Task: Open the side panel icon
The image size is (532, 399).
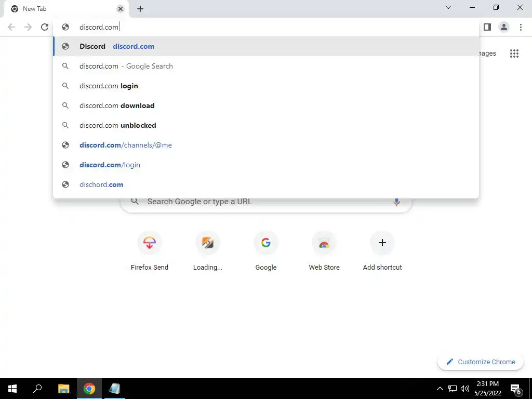Action: [x=487, y=27]
